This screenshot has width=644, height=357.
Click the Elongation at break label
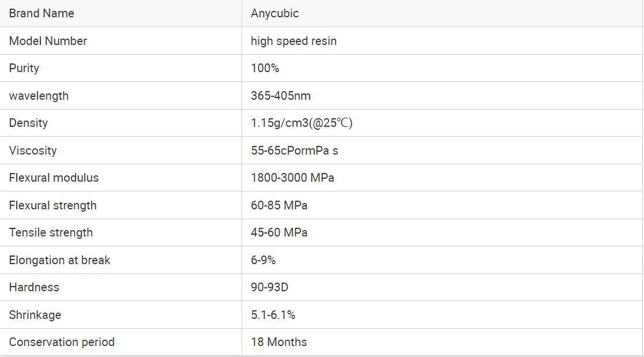coord(59,260)
